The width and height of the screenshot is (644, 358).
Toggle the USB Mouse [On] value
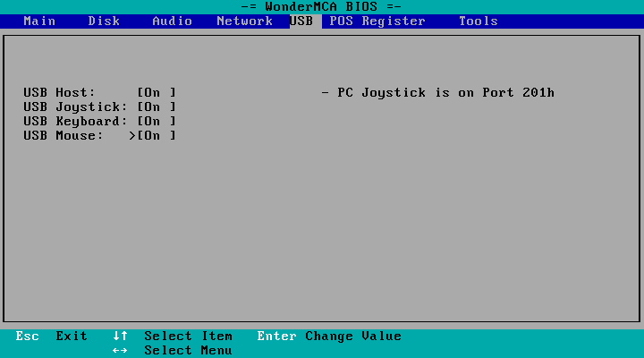[x=157, y=136]
